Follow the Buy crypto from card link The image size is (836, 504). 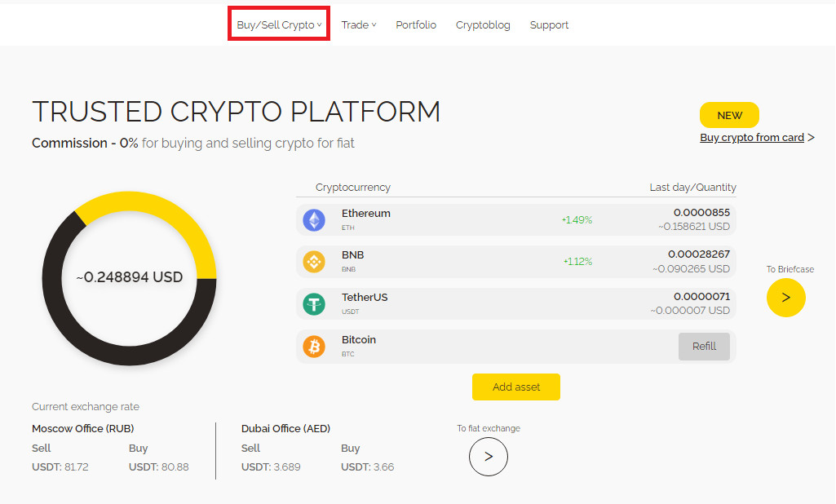751,138
